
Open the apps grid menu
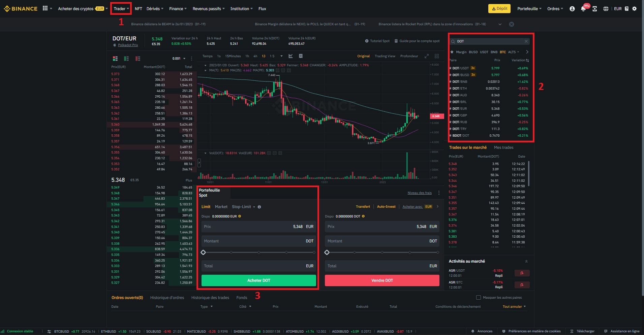tap(45, 8)
